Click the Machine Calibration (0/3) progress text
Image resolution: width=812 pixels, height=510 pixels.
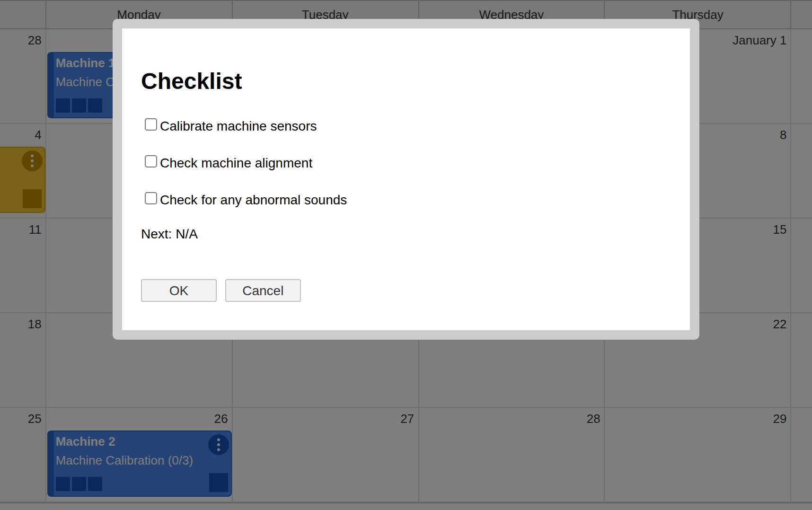tap(124, 460)
